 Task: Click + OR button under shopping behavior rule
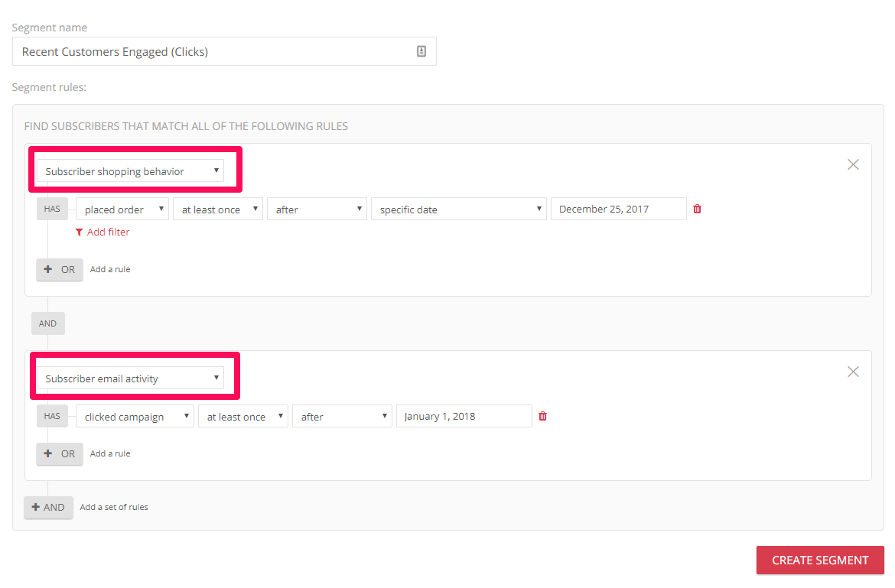60,270
